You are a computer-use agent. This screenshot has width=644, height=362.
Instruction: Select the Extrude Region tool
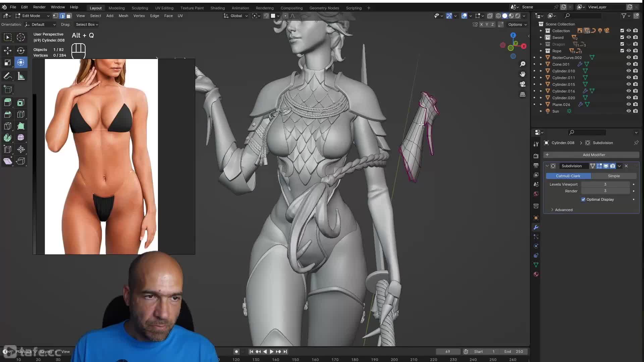(7, 103)
